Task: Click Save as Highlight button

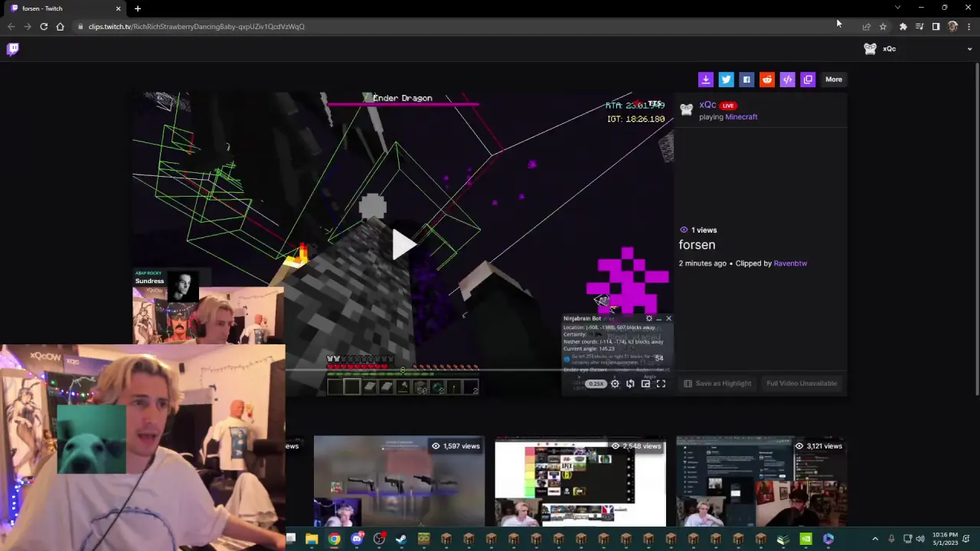Action: coord(717,383)
